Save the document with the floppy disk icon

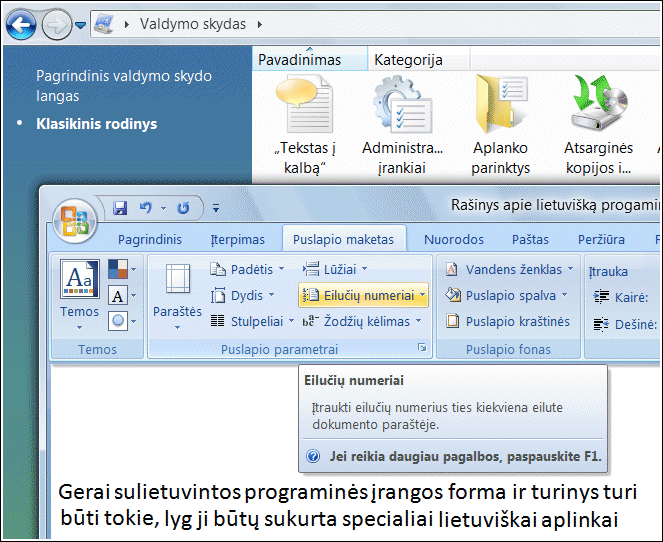pos(120,208)
